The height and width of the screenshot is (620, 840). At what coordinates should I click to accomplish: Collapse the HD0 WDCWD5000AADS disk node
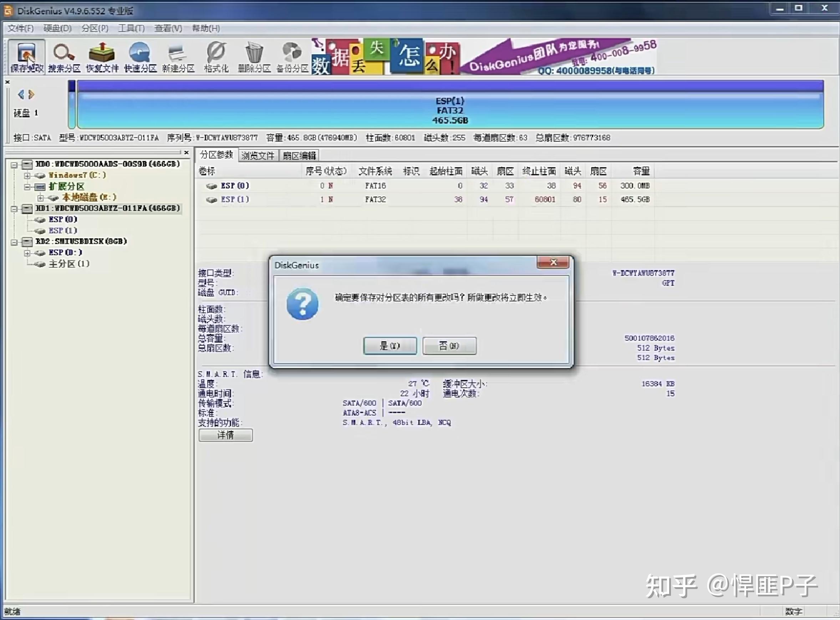tap(14, 165)
